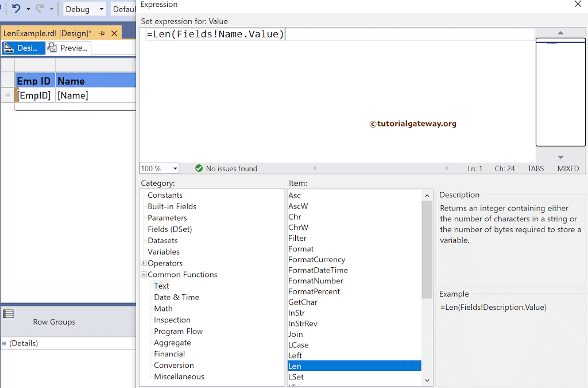Click the Row Groups panel icon

8,313
